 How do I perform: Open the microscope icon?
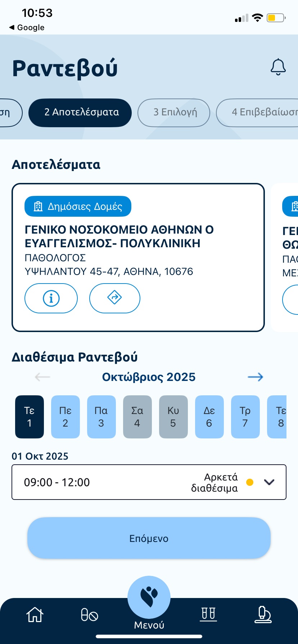pyautogui.click(x=263, y=615)
